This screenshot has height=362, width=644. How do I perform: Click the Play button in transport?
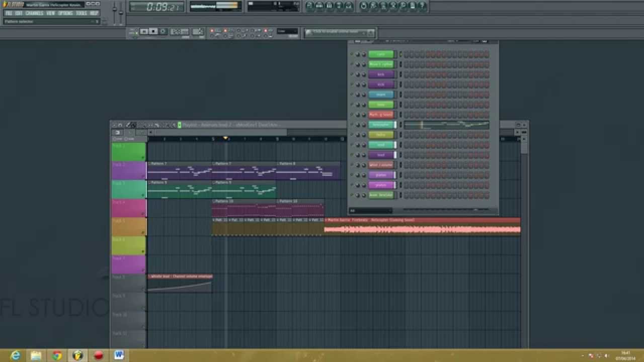(144, 31)
